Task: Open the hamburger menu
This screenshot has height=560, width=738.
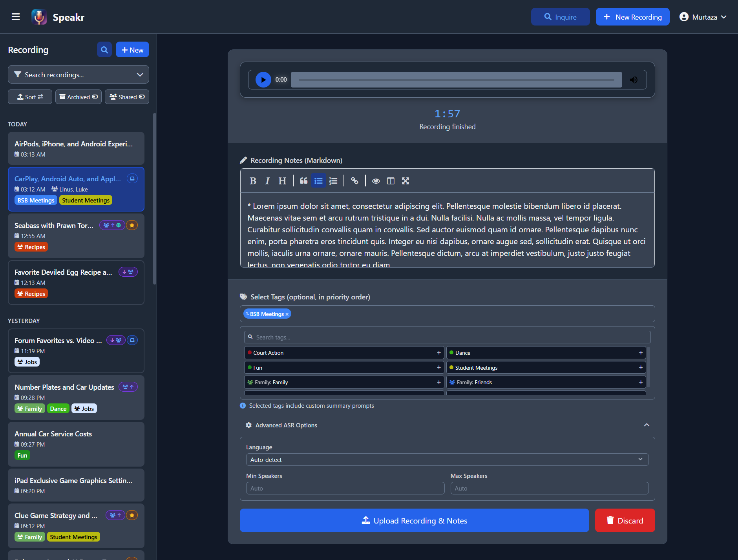Action: coord(16,17)
